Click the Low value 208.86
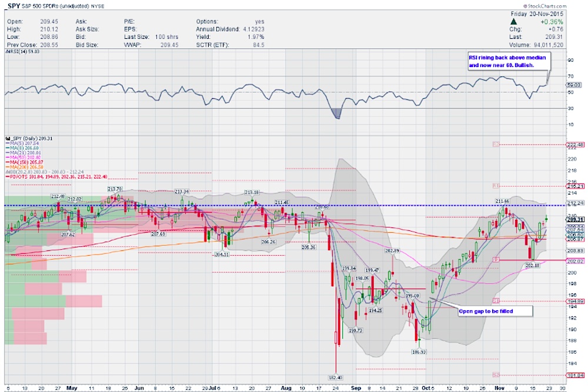This screenshot has height=392, width=588. pos(49,37)
